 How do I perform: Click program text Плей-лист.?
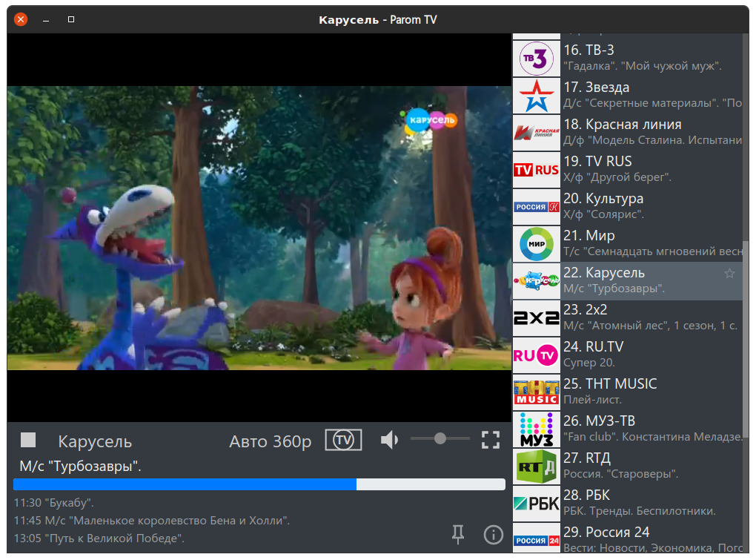(592, 400)
